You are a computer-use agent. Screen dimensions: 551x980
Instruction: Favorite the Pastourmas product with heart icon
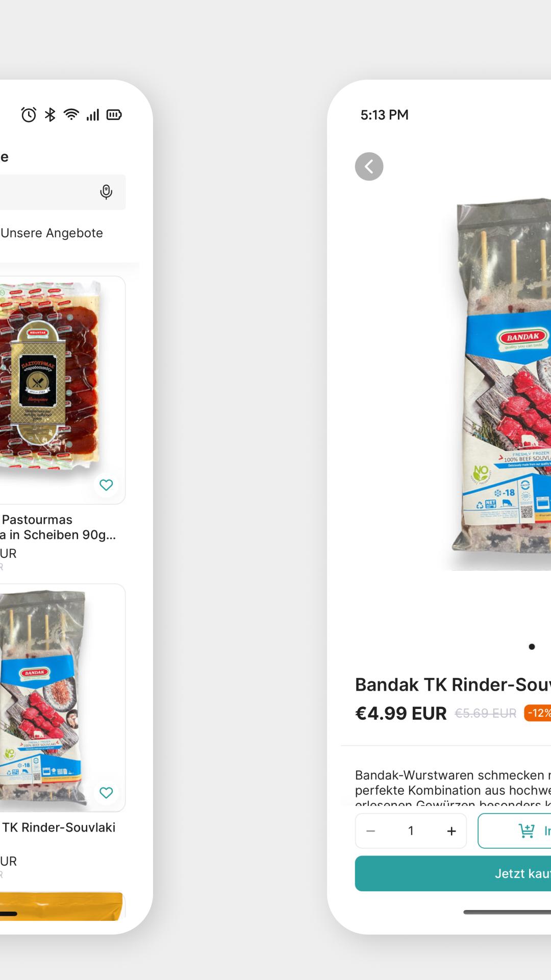pyautogui.click(x=106, y=485)
